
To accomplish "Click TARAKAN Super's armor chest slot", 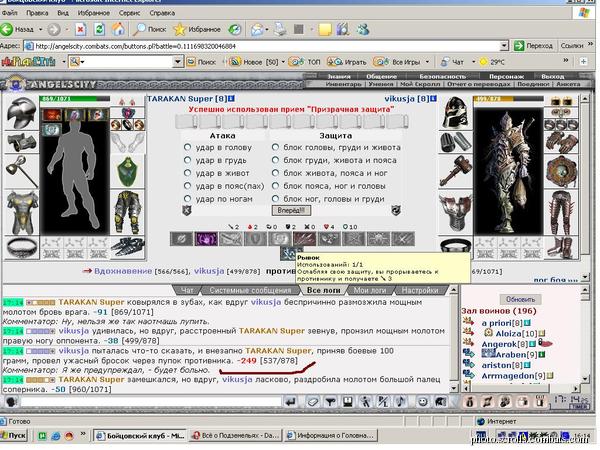I will pyautogui.click(x=21, y=212).
